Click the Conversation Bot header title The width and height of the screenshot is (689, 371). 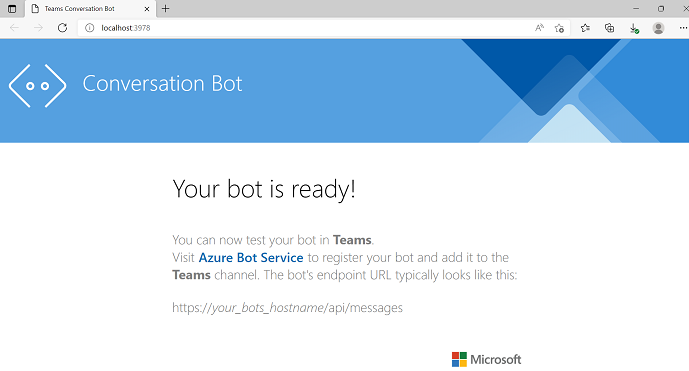tap(162, 84)
